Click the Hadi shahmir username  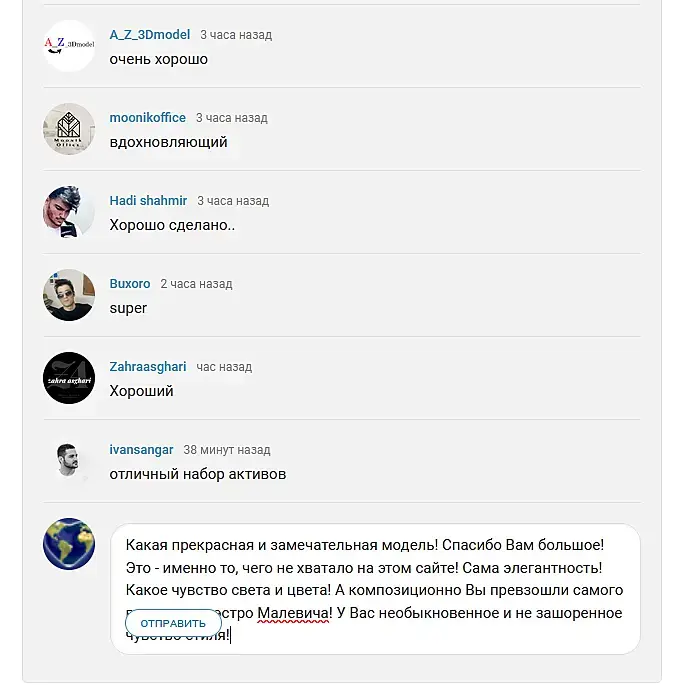click(x=148, y=200)
